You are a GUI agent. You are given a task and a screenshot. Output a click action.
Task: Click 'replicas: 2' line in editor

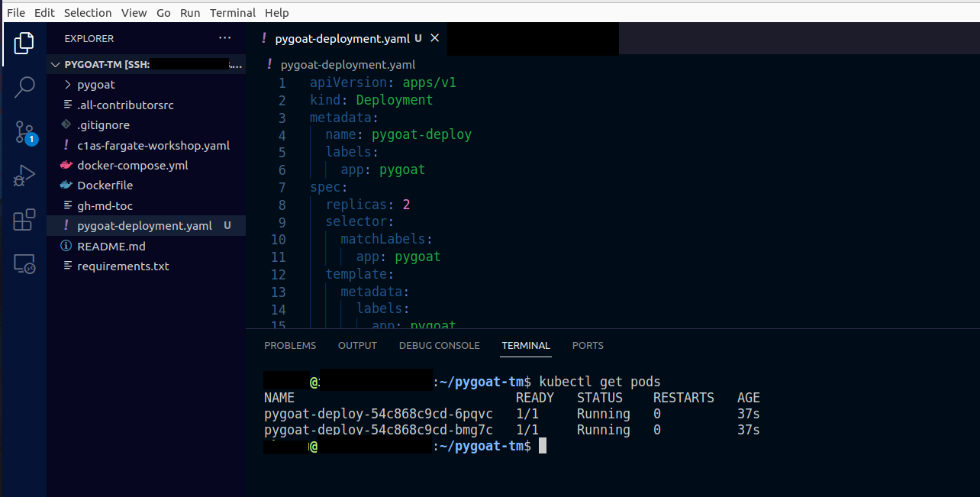tap(368, 205)
